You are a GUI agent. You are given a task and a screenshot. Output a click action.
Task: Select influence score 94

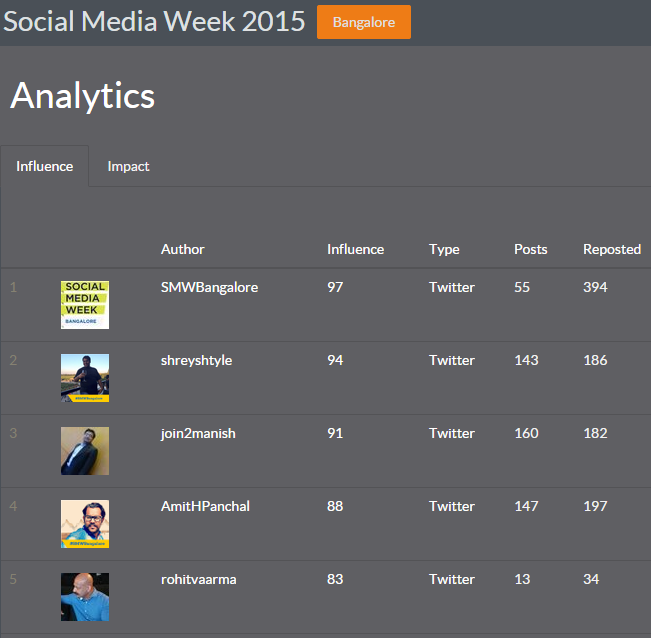(x=335, y=360)
